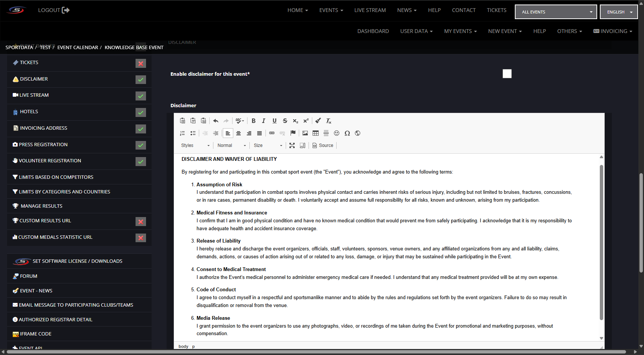Click Paste from Word icon
The image size is (644, 355).
(x=203, y=121)
